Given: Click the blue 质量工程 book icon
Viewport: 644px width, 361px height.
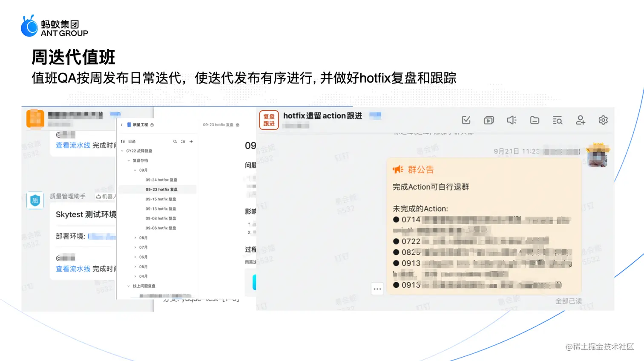Looking at the screenshot, I should tap(129, 125).
